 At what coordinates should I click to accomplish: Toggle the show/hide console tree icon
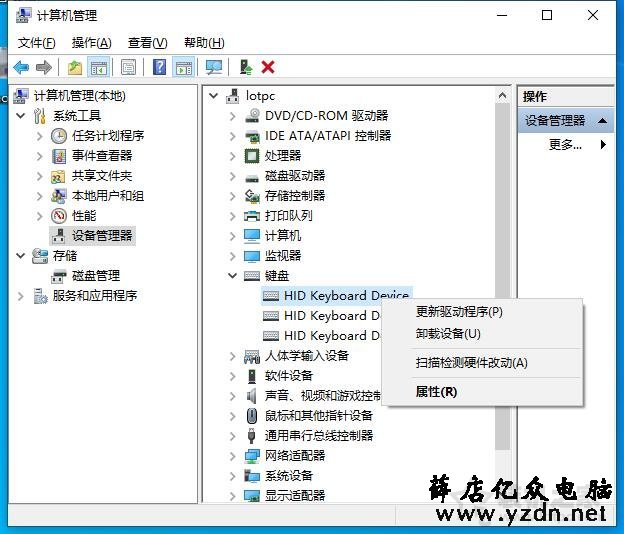[x=98, y=67]
